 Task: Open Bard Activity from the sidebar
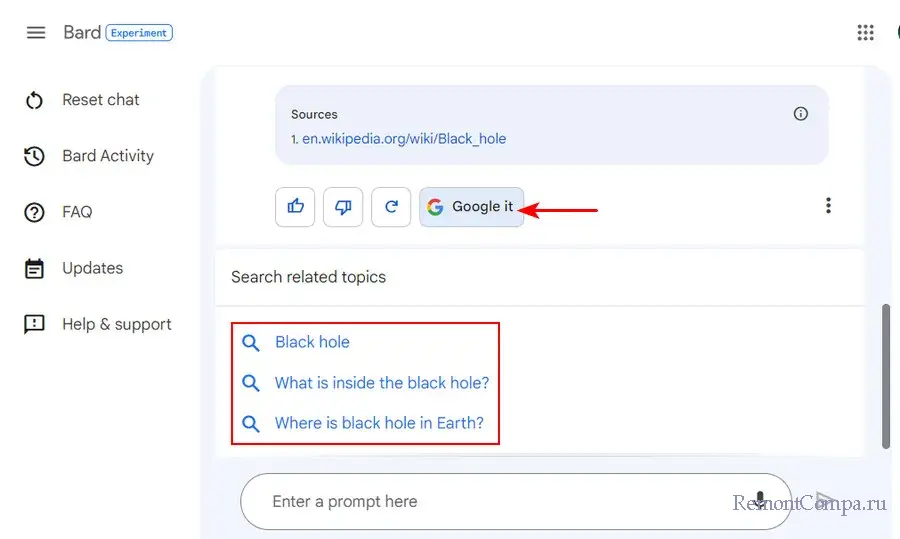[x=107, y=156]
